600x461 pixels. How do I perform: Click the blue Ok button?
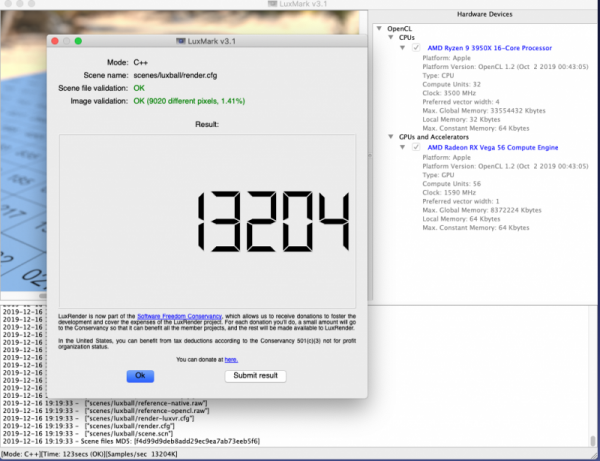click(140, 376)
